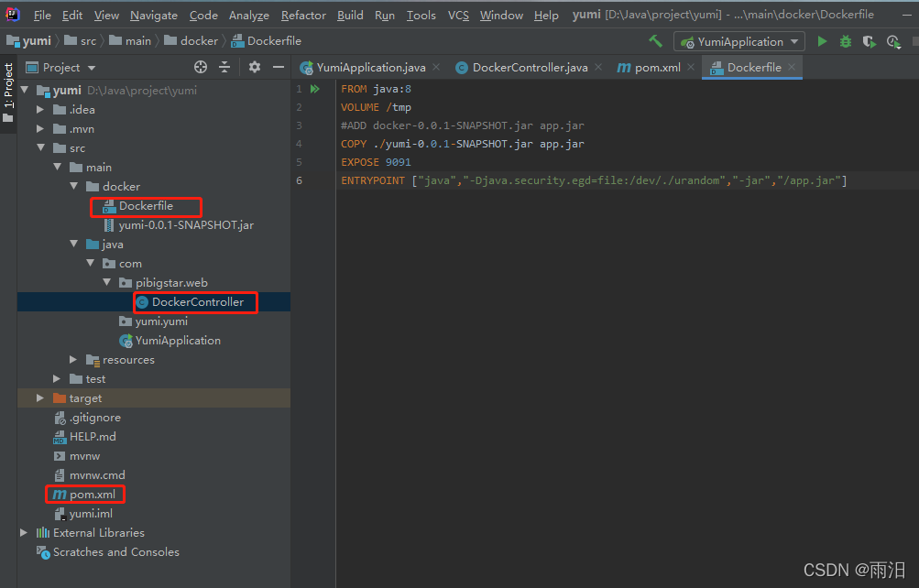Collapse all in Project panel

pyautogui.click(x=224, y=68)
